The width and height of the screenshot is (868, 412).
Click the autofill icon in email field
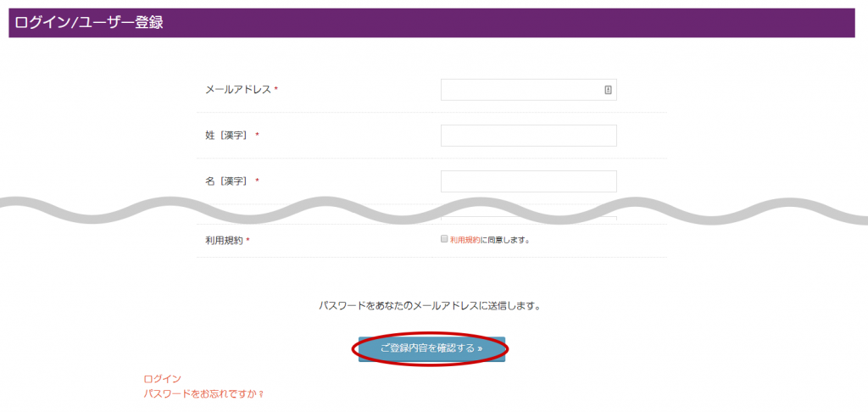pyautogui.click(x=608, y=90)
